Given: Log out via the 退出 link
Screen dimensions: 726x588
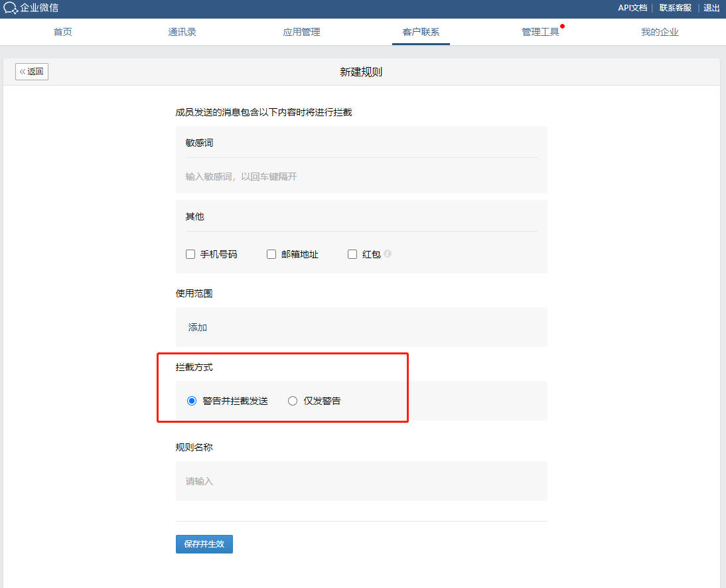Looking at the screenshot, I should [x=711, y=8].
